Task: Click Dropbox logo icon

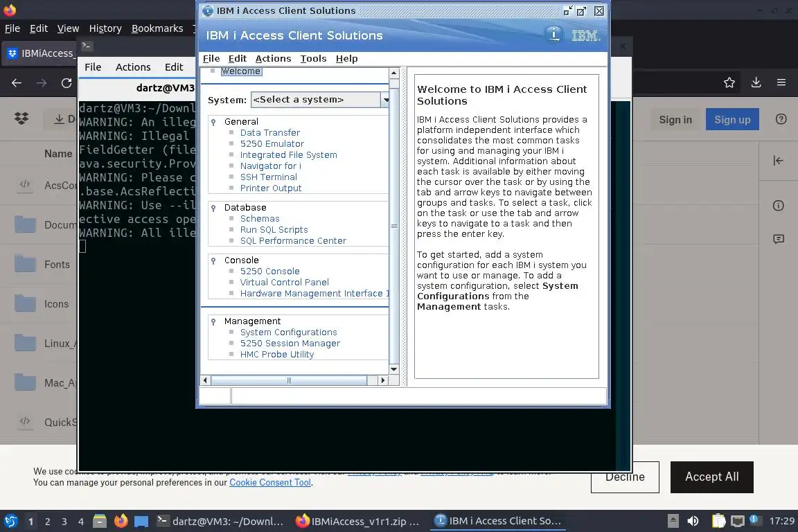Action: point(21,118)
